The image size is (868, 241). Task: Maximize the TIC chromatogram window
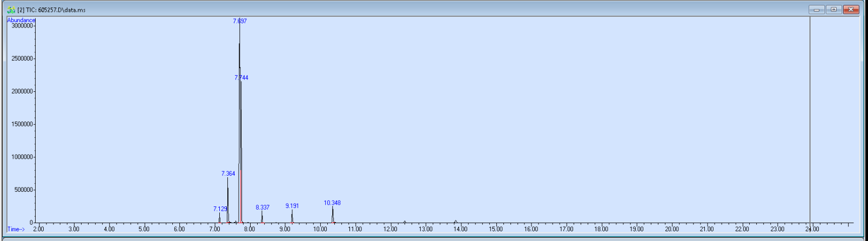pos(834,10)
